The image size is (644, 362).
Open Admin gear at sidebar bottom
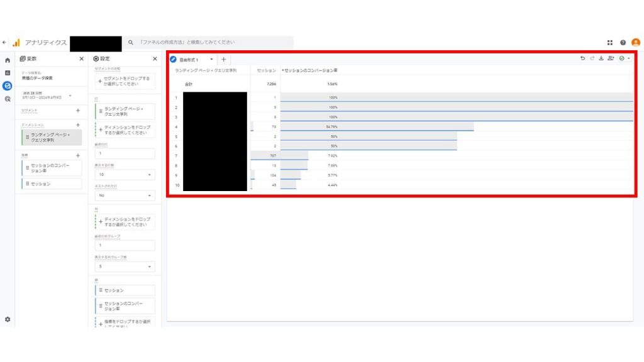pos(8,319)
